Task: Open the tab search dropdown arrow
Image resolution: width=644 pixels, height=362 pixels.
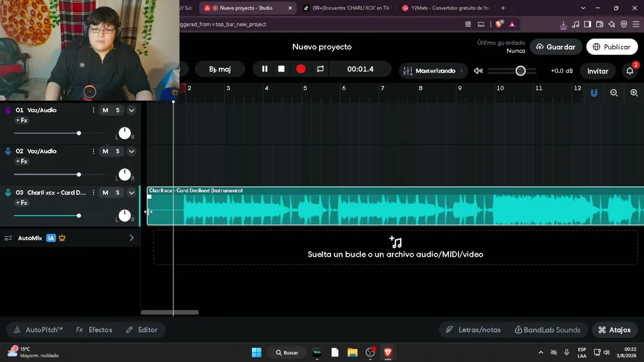Action: [583, 8]
